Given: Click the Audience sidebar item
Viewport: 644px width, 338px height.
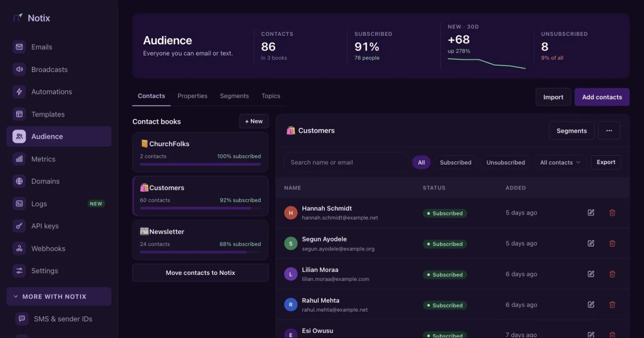Looking at the screenshot, I should (59, 136).
